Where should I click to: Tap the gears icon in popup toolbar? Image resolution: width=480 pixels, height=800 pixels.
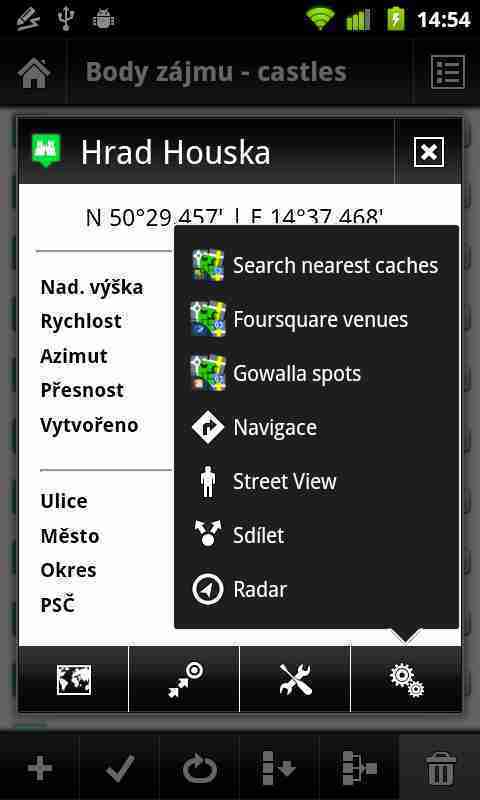coord(406,680)
